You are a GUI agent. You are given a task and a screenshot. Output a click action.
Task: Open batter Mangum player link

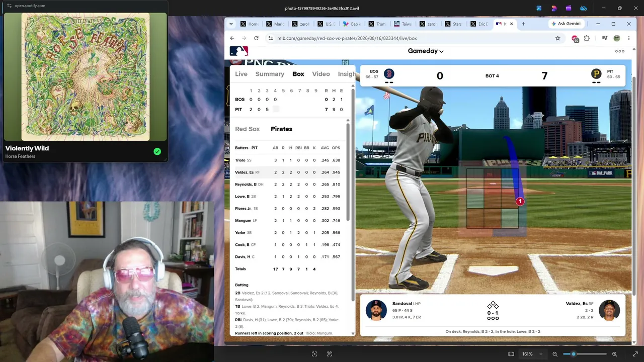pos(243,221)
